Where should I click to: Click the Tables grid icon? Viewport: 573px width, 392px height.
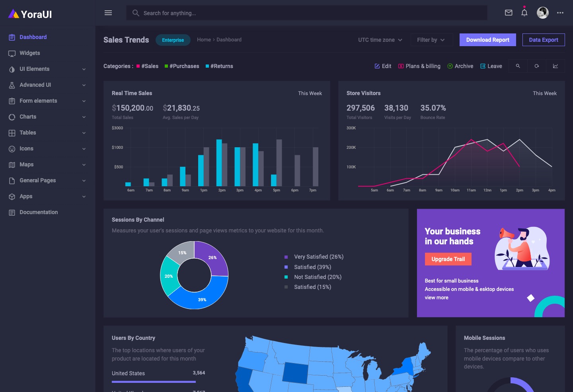12,133
